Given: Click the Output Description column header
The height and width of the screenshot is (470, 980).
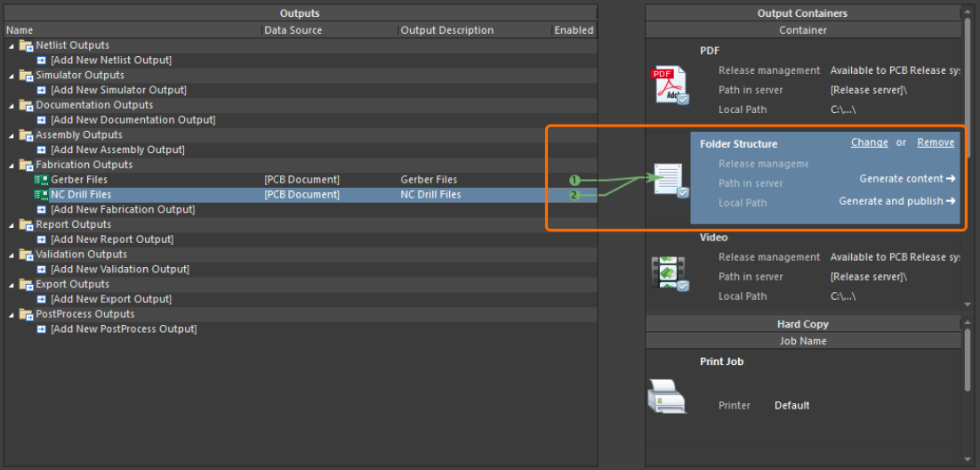Looking at the screenshot, I should click(x=446, y=30).
